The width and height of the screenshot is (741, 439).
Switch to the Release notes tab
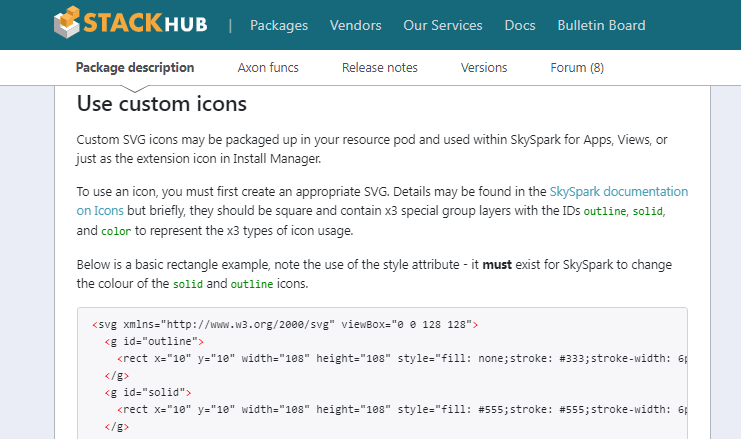point(379,68)
